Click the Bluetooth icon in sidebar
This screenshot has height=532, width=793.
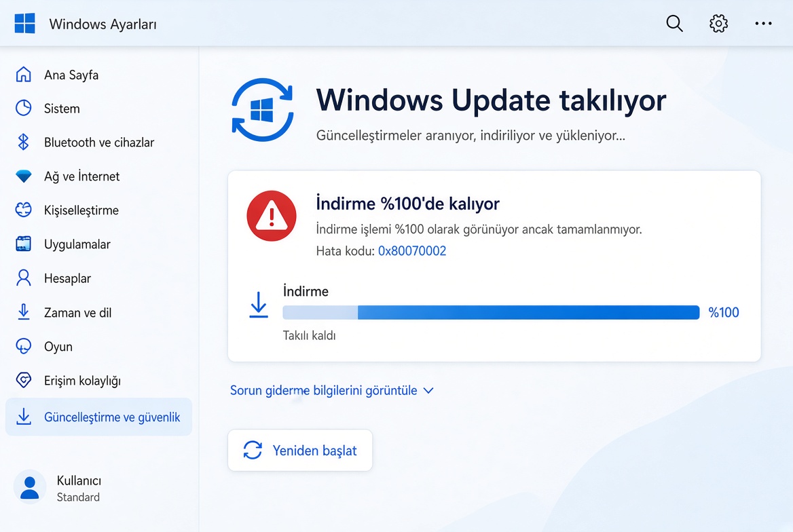[23, 142]
